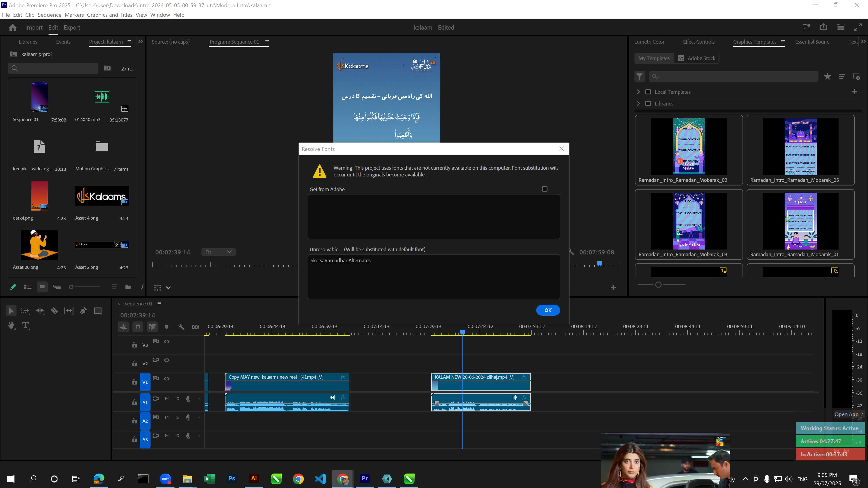Screen dimensions: 868x488
Task: Open the Sequence 01 timeline panel menu
Action: click(x=159, y=304)
